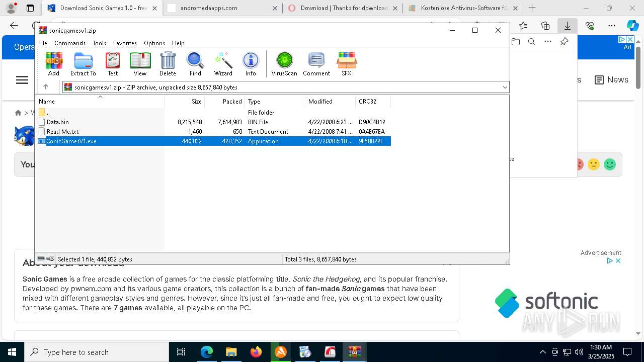The image size is (644, 362).
Task: Open the News link on Softonic
Action: (x=611, y=80)
